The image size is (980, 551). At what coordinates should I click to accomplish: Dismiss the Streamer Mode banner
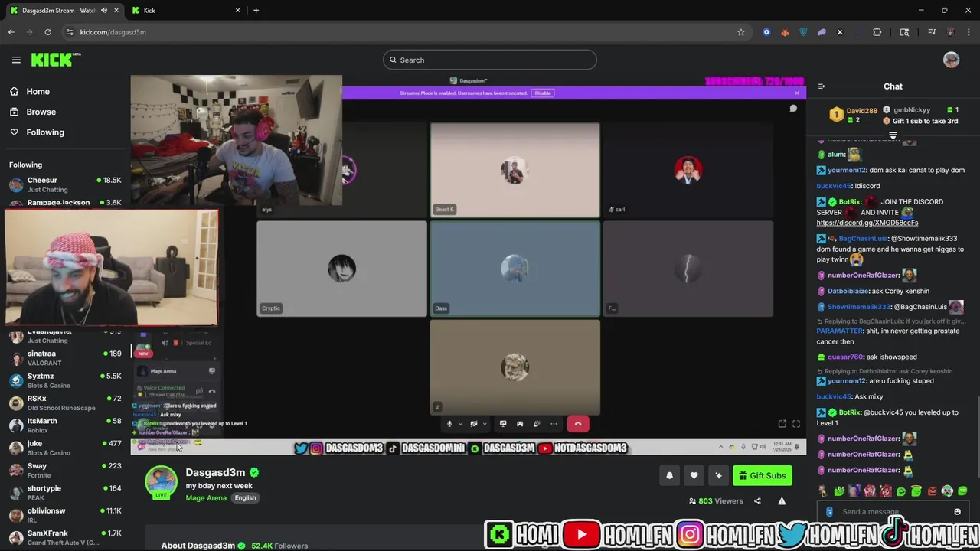coord(797,93)
